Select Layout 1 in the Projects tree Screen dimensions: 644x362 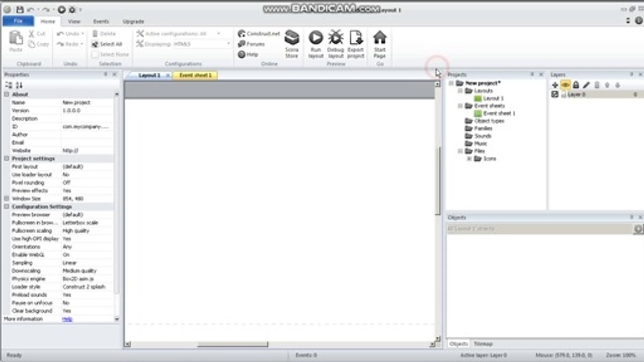[x=493, y=99]
